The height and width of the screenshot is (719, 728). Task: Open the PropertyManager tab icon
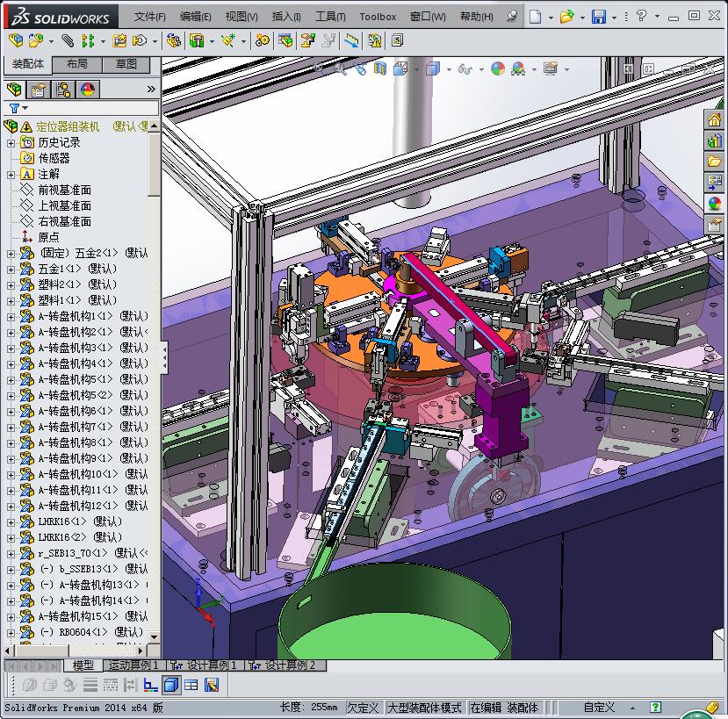pos(39,90)
